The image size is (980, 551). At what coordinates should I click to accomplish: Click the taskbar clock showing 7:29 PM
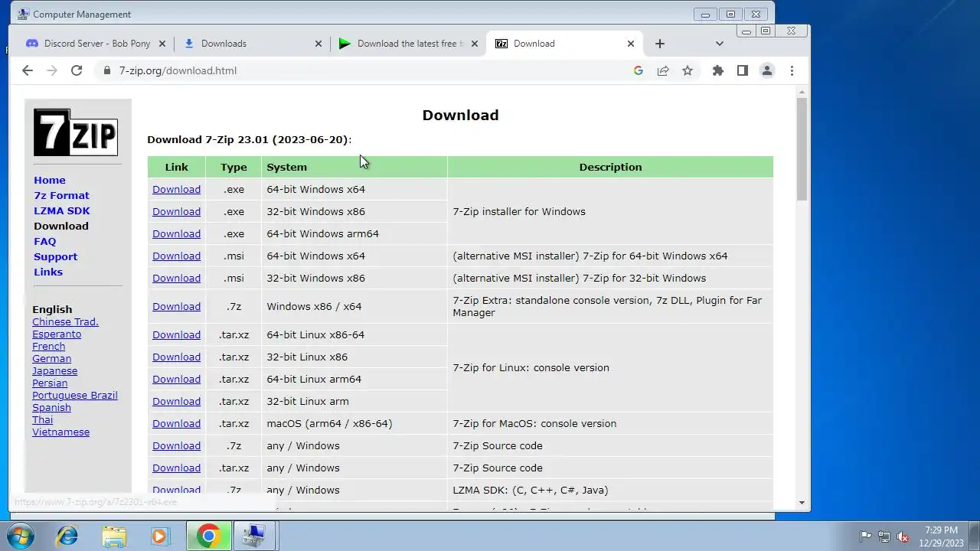[x=941, y=536]
